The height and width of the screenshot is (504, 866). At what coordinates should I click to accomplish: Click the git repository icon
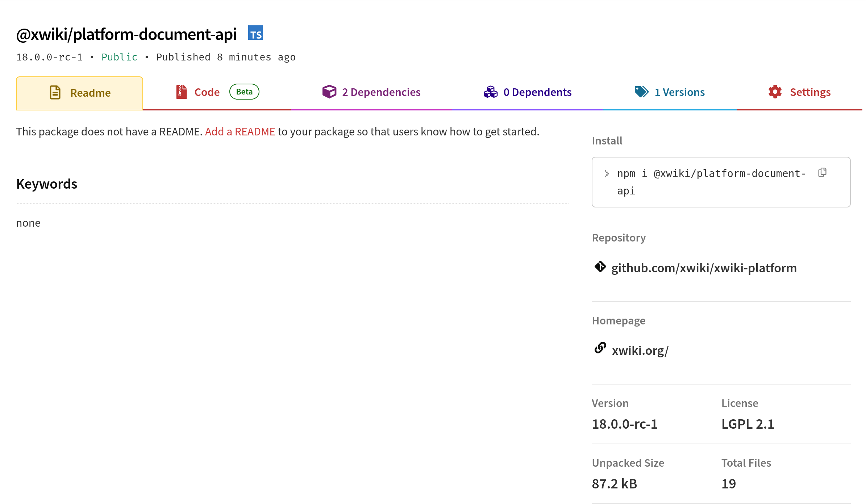(x=600, y=267)
